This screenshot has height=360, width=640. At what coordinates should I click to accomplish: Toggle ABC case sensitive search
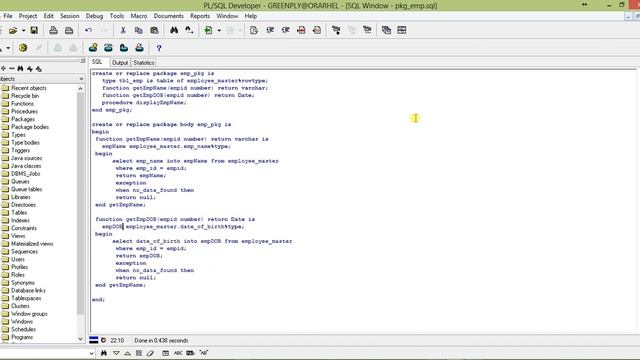[x=178, y=353]
